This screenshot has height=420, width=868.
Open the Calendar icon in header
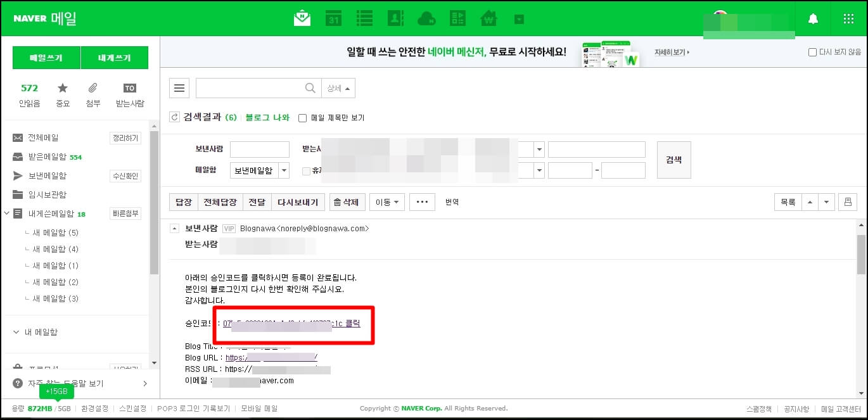click(333, 18)
